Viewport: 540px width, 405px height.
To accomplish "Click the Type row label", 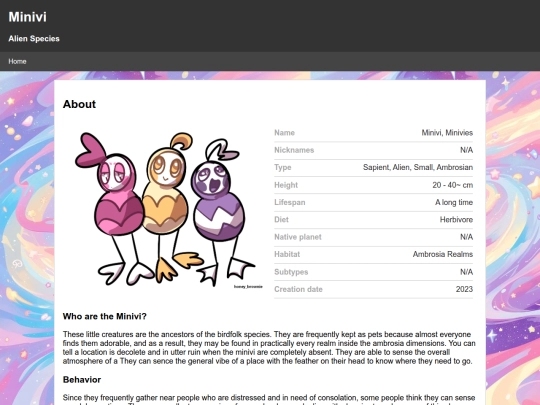I will pos(283,167).
